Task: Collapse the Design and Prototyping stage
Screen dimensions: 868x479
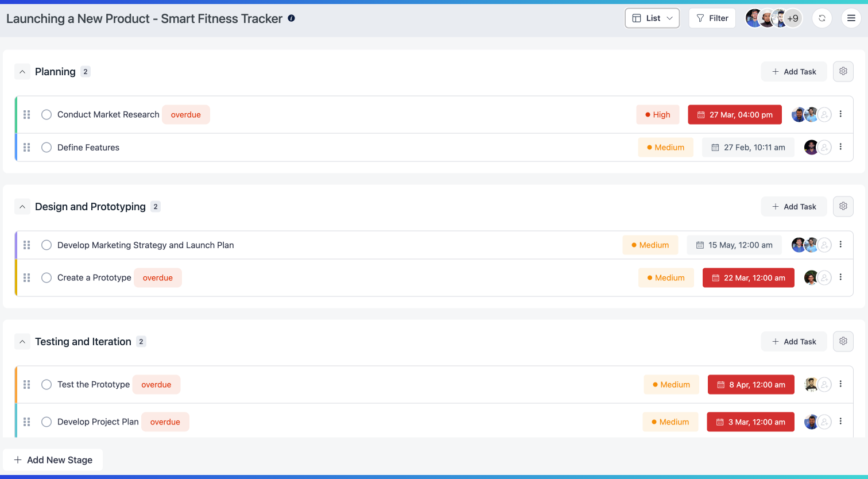Action: (x=22, y=207)
